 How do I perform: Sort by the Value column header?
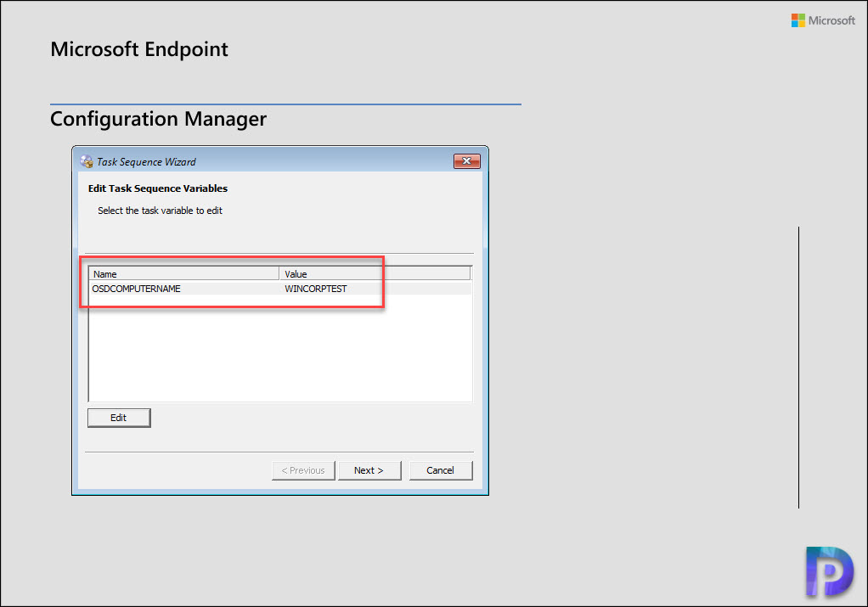point(375,274)
